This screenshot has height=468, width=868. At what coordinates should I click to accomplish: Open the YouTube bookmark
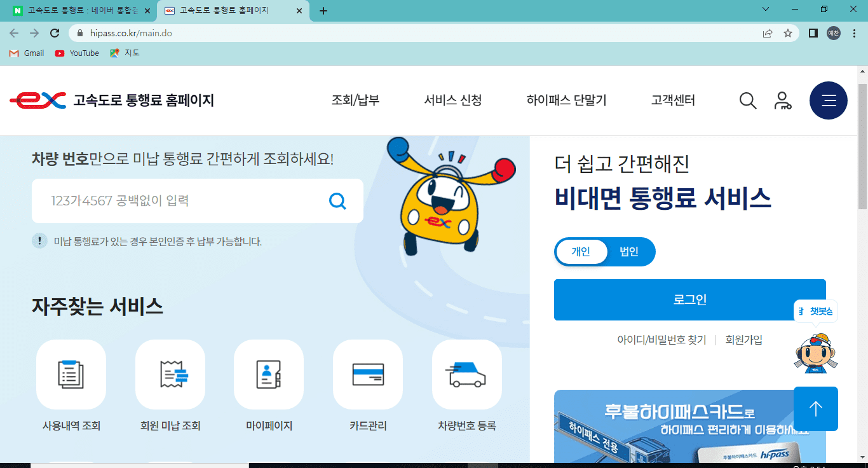(x=77, y=53)
